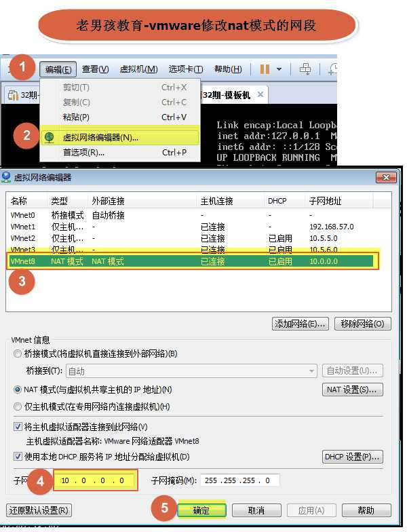Choose 首选项(R)... from the edit menu
The width and height of the screenshot is (407, 532).
(x=119, y=153)
